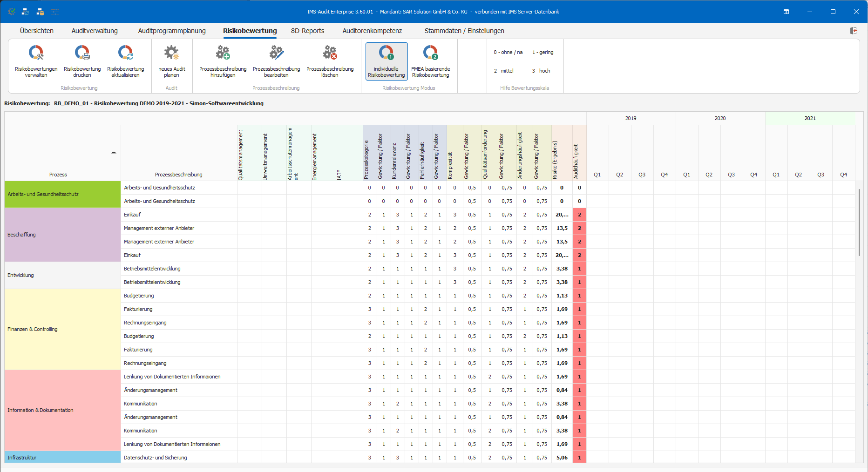868x472 pixels.
Task: Select the Datenschutz- und Sicherung row
Action: 179,458
